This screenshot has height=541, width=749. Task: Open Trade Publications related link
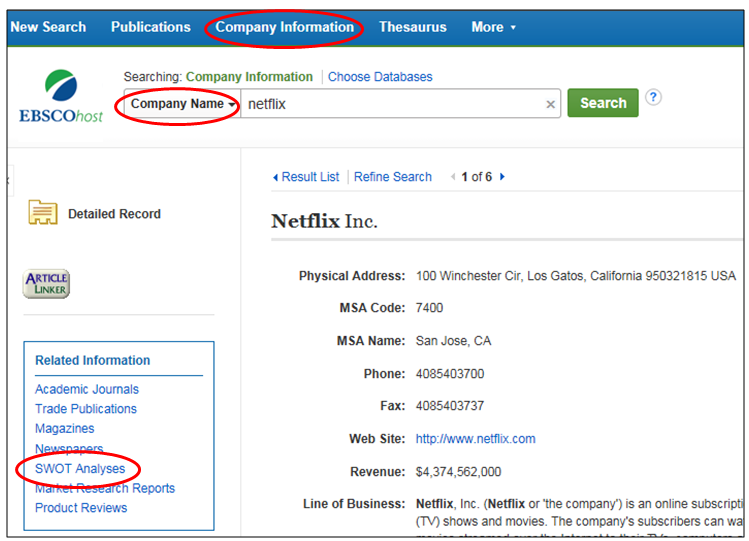click(86, 409)
